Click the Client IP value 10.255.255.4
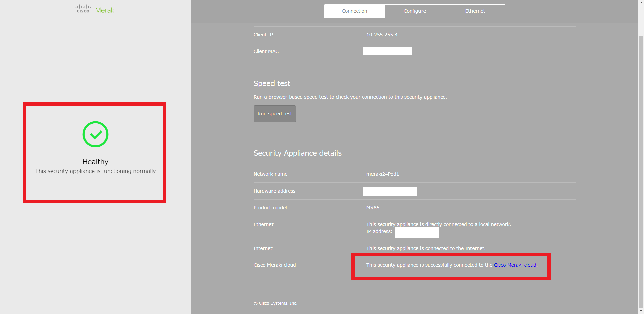 click(382, 34)
